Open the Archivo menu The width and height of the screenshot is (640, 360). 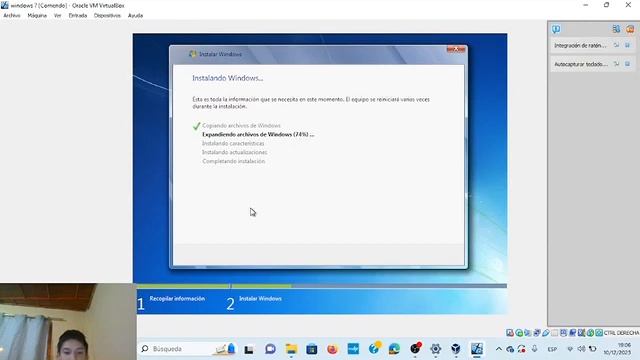[12, 16]
